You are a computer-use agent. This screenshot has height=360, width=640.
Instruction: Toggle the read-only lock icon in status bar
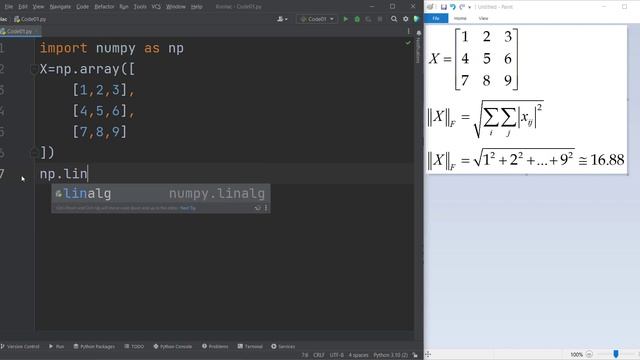415,355
